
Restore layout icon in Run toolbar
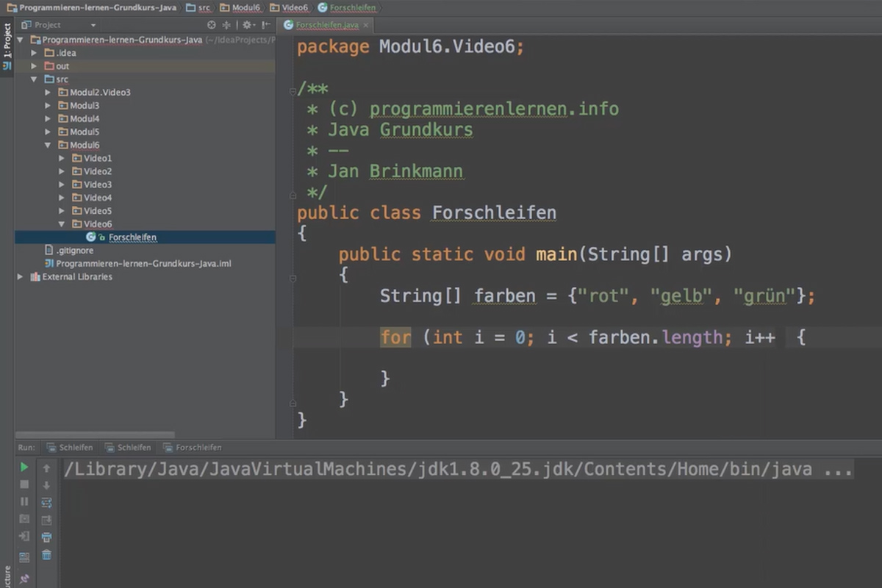pos(24,557)
